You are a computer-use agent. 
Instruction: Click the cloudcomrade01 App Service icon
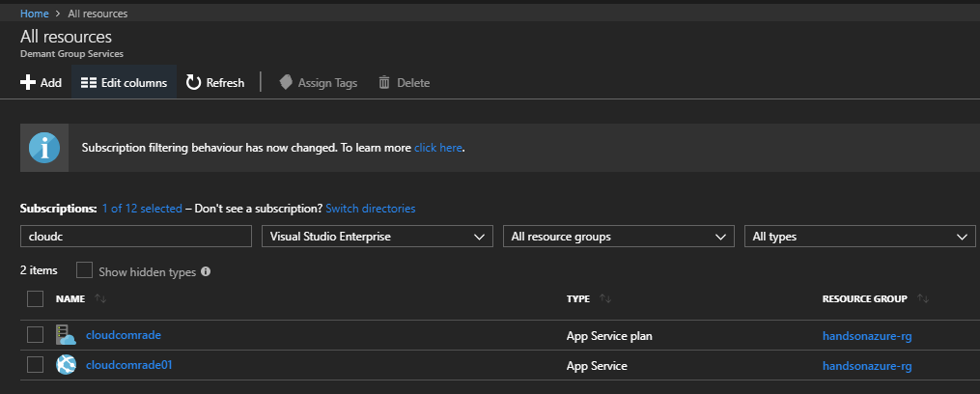coord(66,365)
